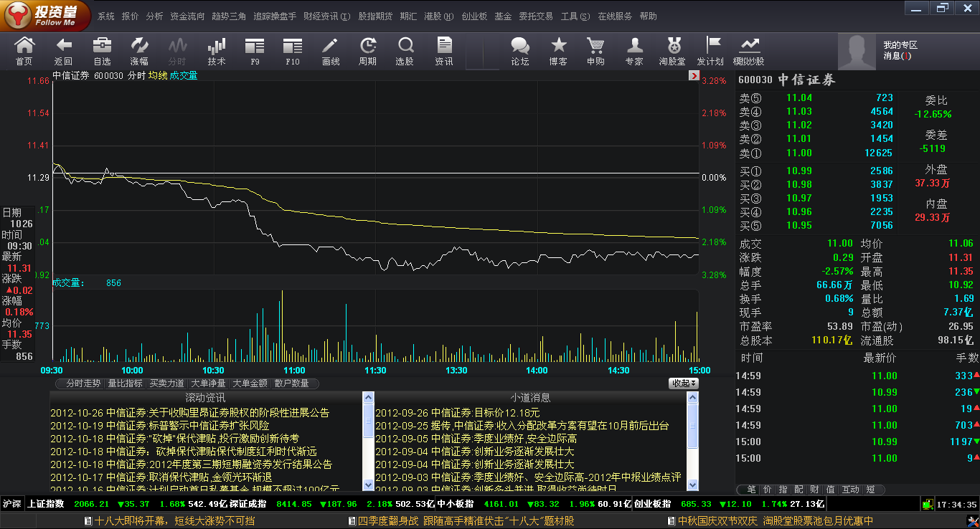Click the 返回 back arrow icon
Viewport: 980px width, 529px height.
coord(63,51)
